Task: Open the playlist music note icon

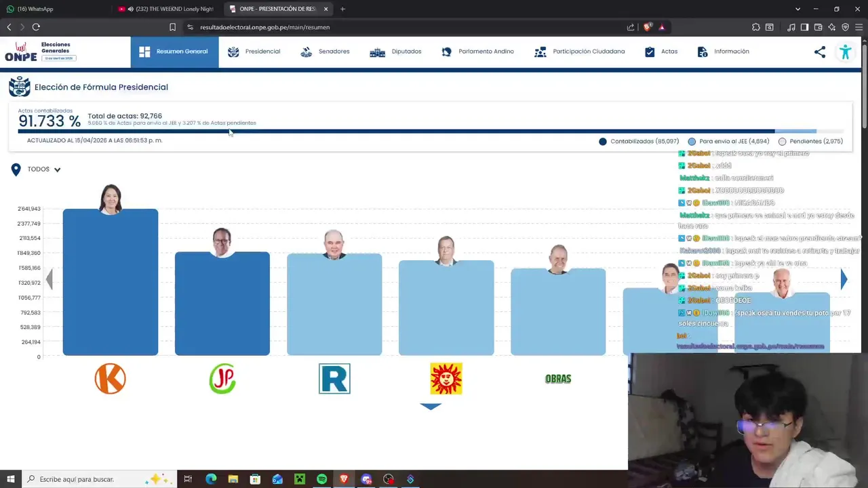Action: coord(791,27)
